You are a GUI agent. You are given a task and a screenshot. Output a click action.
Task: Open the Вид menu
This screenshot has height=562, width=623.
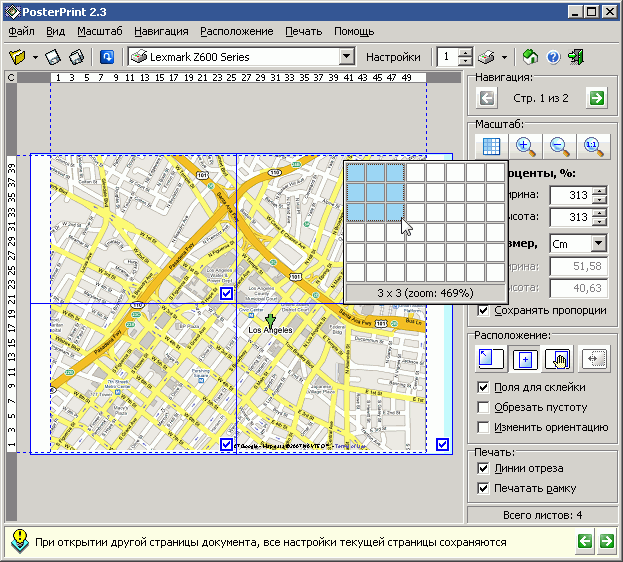click(55, 31)
